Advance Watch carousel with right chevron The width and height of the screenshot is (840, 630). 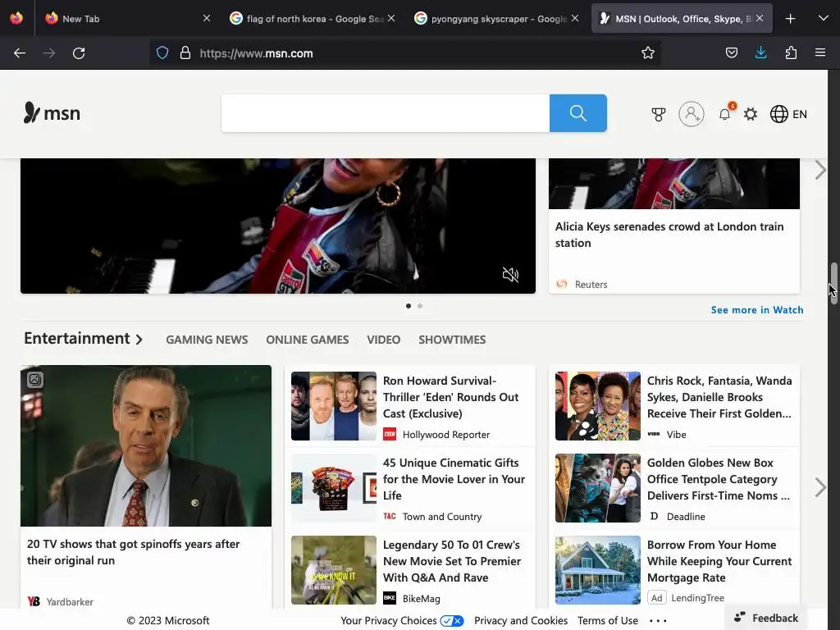coord(820,170)
